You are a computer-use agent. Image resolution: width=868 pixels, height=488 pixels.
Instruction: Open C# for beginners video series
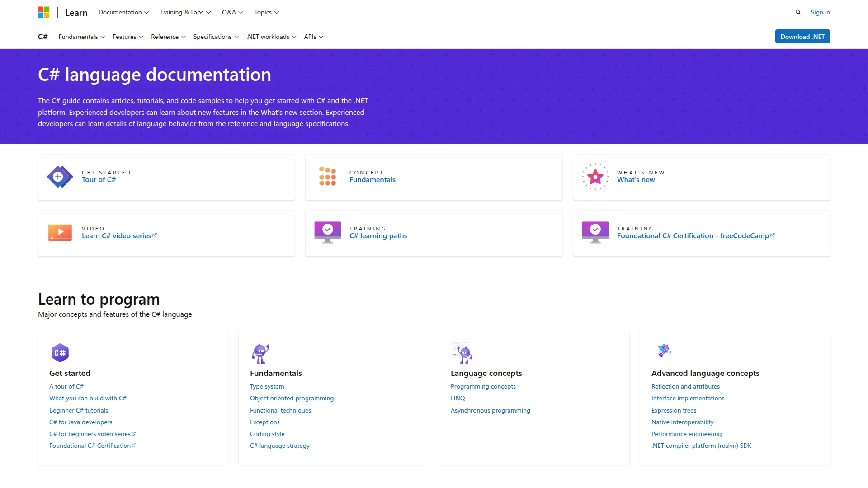point(93,434)
